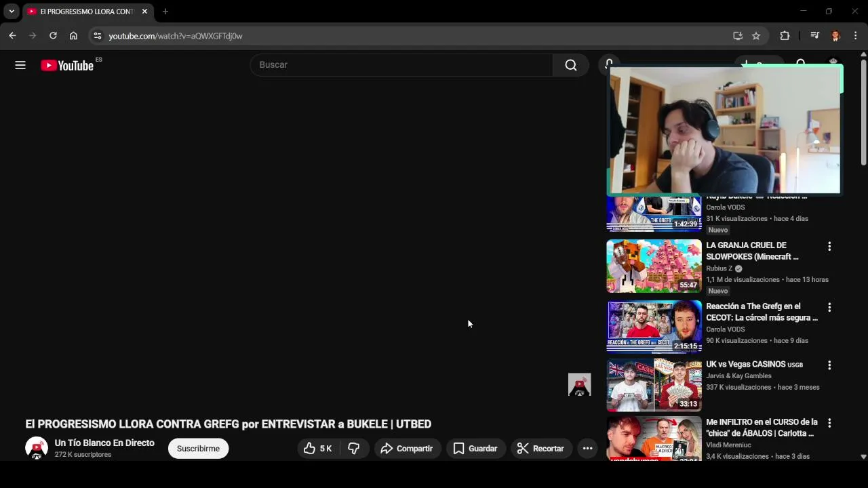868x488 pixels.
Task: Open the Chrome extensions puzzle icon
Action: 785,36
